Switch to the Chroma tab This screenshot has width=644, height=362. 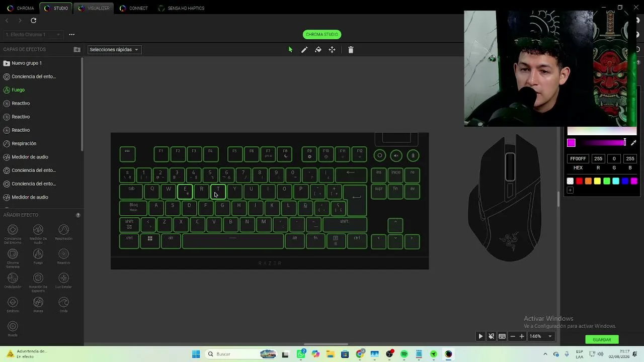click(21, 8)
